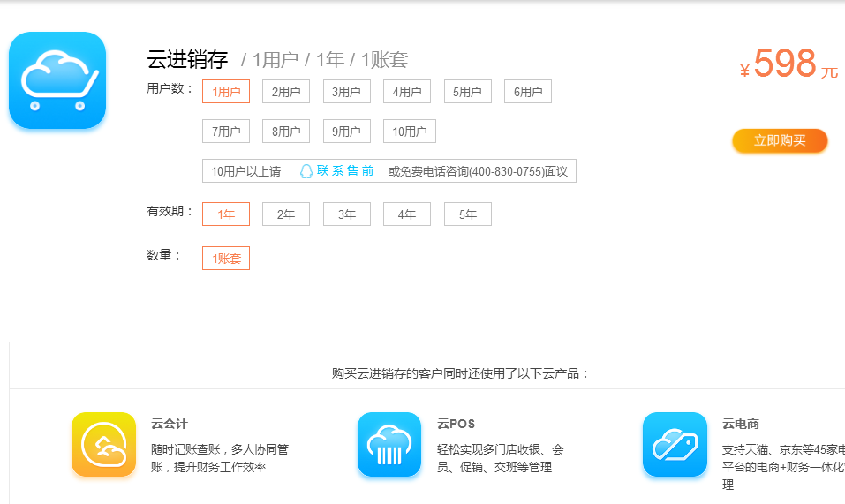
Task: Click the 购买云进销存的客户同时还使用了 heading
Action: [x=460, y=373]
